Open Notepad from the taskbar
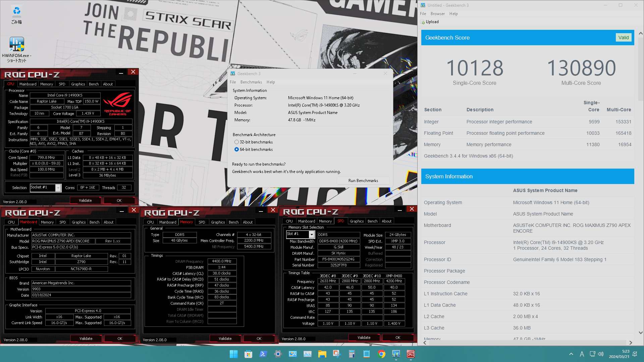Image resolution: width=644 pixels, height=362 pixels. tap(366, 354)
